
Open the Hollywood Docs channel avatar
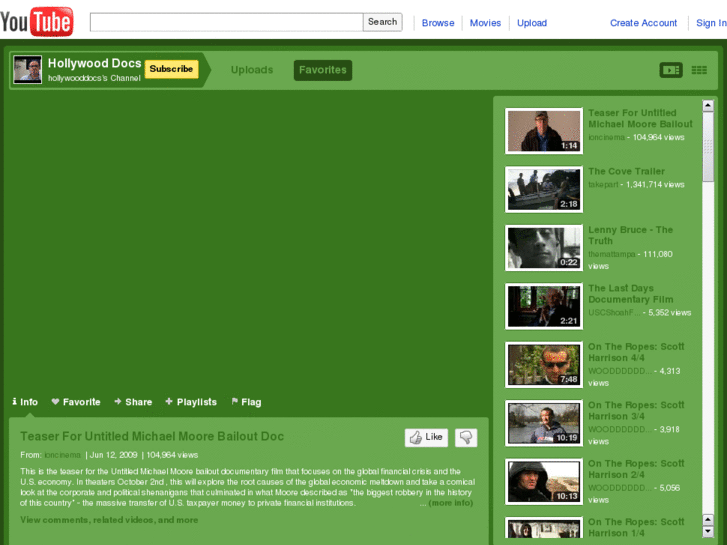pos(28,70)
